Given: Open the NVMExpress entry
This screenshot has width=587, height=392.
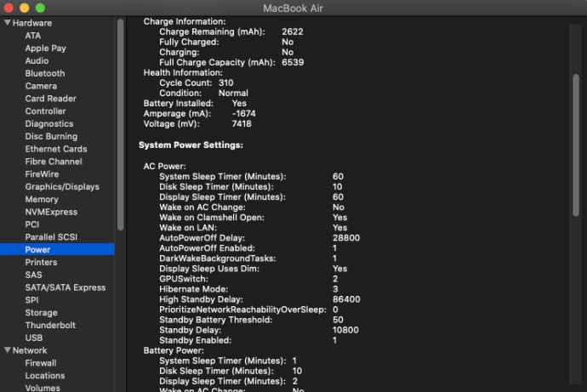Looking at the screenshot, I should pos(51,212).
